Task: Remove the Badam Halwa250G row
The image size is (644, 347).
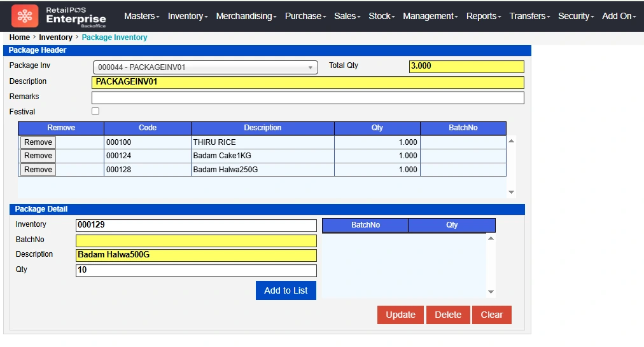Action: click(38, 170)
